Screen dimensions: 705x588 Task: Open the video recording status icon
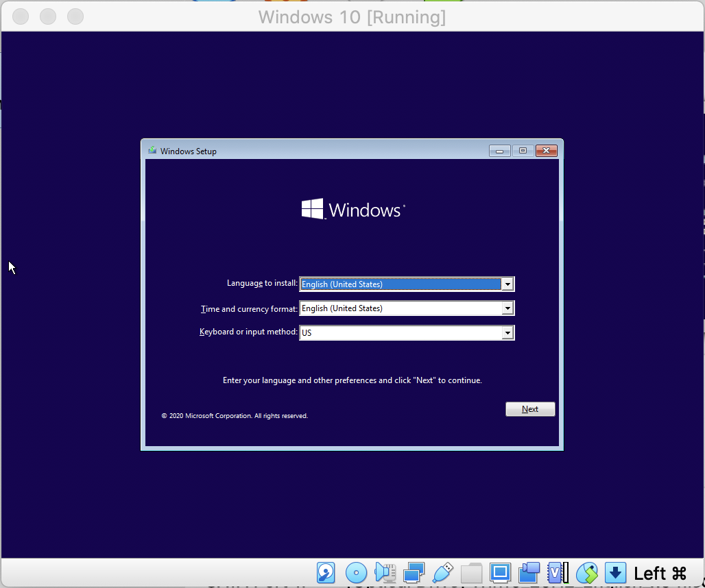pos(529,573)
